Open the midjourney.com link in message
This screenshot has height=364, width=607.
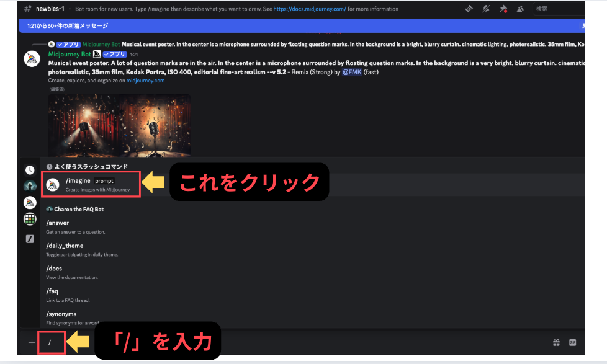pyautogui.click(x=145, y=81)
